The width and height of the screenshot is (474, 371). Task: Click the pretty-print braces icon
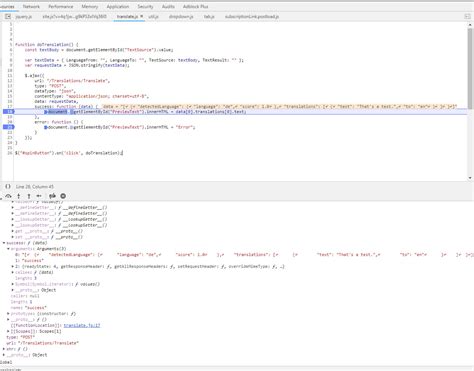[8, 186]
